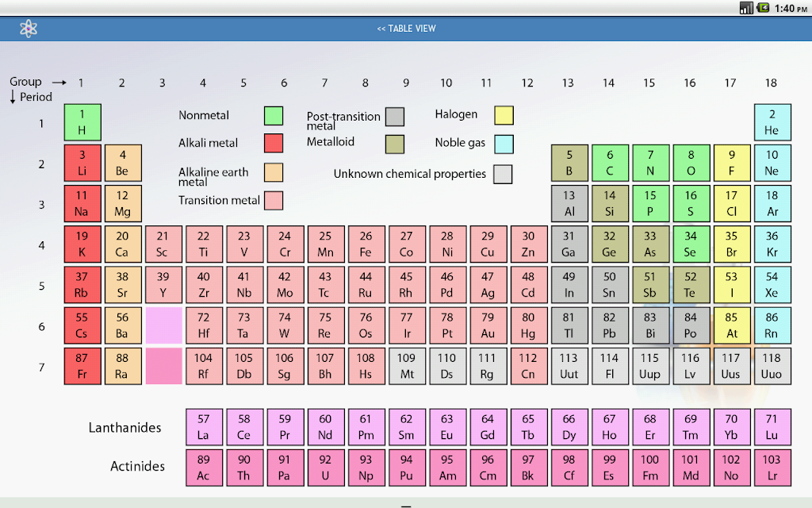Click the Noble gas cyan swatch
This screenshot has height=508, width=812.
(504, 144)
